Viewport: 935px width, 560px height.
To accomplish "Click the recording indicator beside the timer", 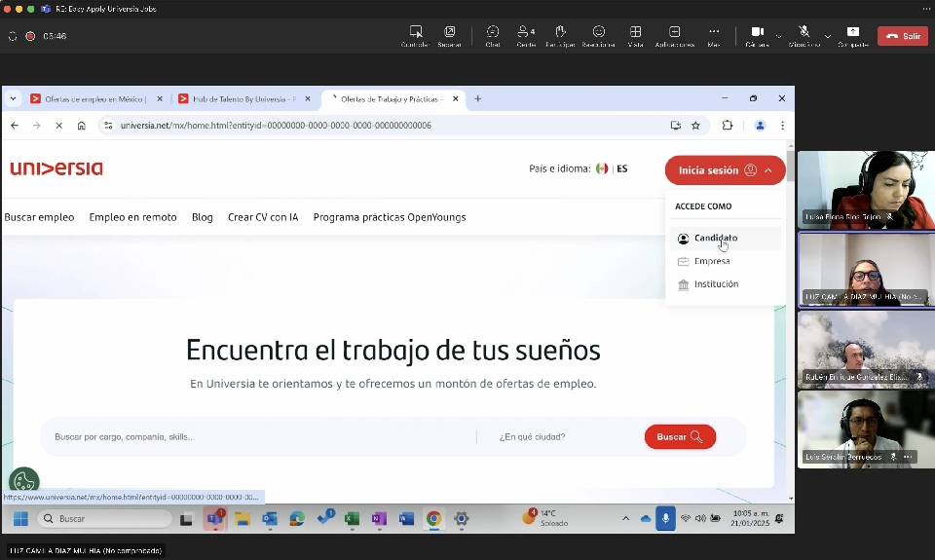I will (30, 36).
